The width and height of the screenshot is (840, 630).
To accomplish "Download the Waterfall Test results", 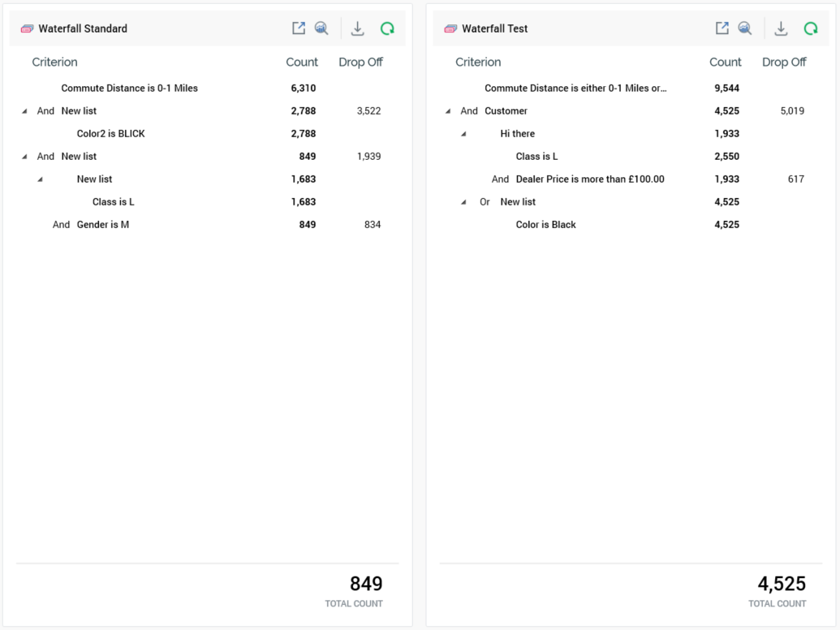I will pyautogui.click(x=781, y=28).
